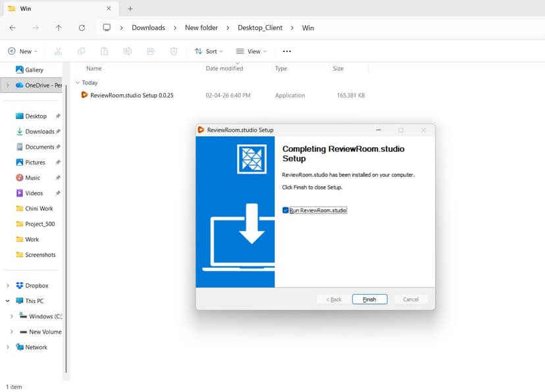This screenshot has height=392, width=545.
Task: Open the Project_500 folder
Action: 40,224
